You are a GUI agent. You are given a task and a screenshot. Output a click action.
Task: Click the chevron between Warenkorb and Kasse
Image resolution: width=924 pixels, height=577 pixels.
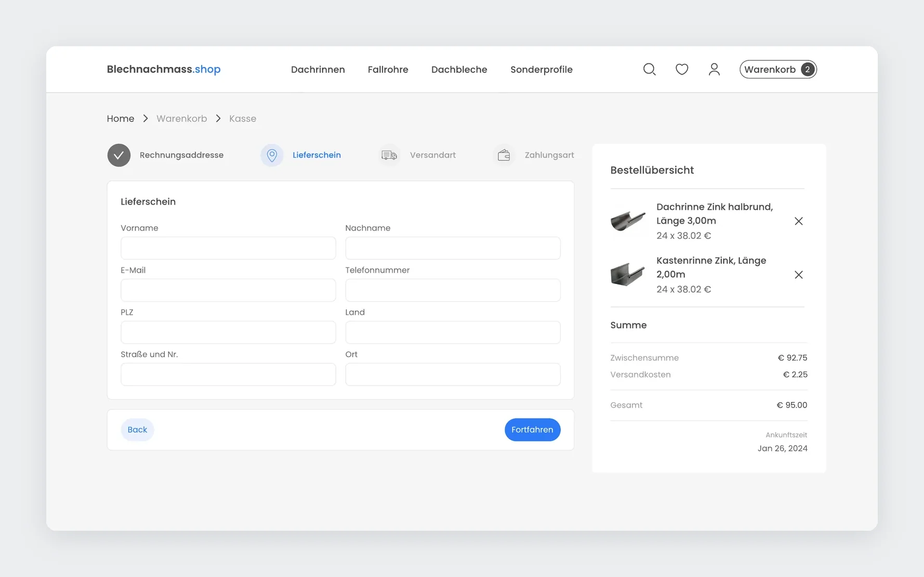pyautogui.click(x=218, y=118)
